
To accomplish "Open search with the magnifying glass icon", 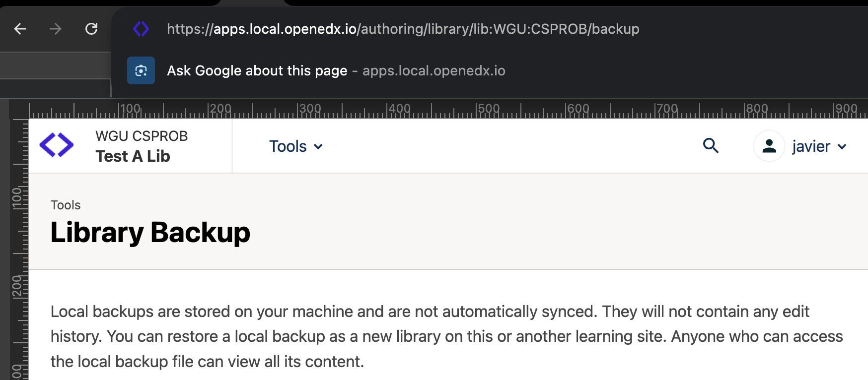I will click(711, 146).
